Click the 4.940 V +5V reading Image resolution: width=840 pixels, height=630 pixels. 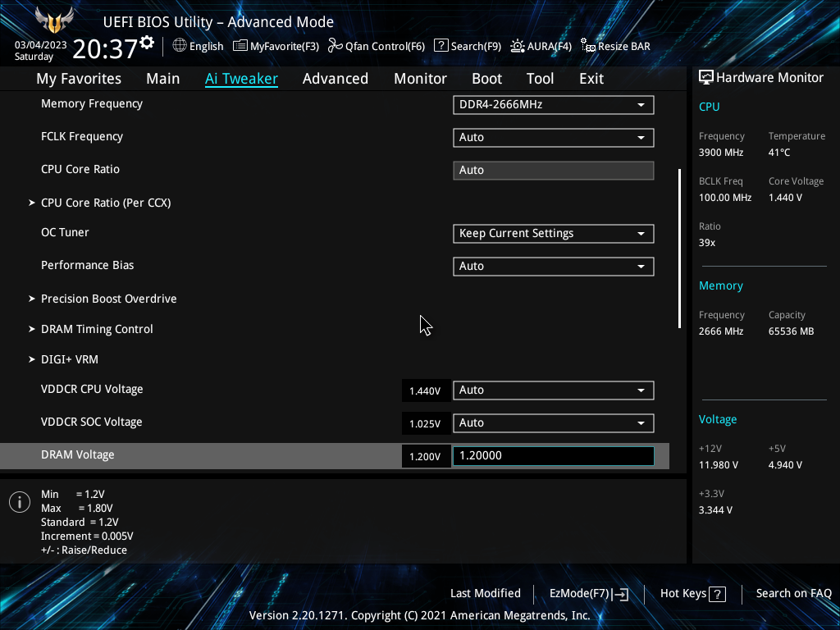pyautogui.click(x=785, y=465)
